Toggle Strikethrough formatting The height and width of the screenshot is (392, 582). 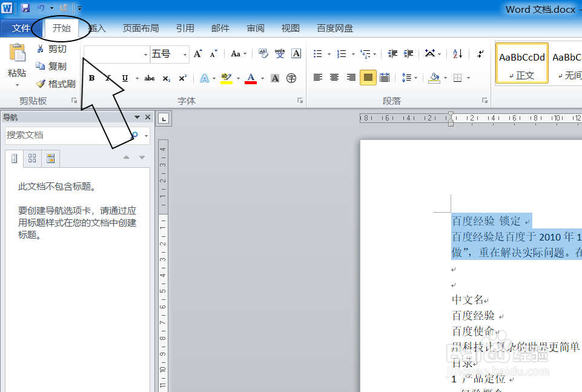click(x=150, y=78)
